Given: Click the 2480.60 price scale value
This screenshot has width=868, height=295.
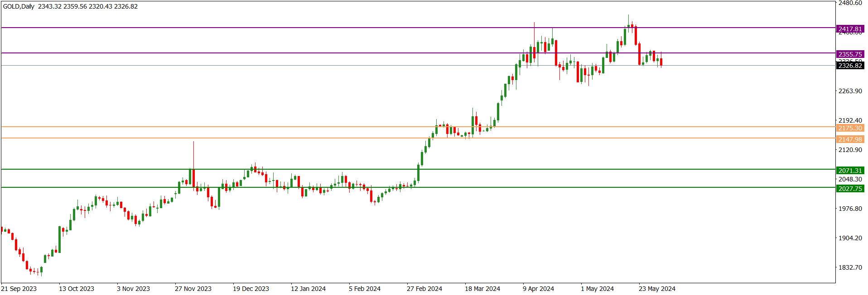Looking at the screenshot, I should click(850, 3).
